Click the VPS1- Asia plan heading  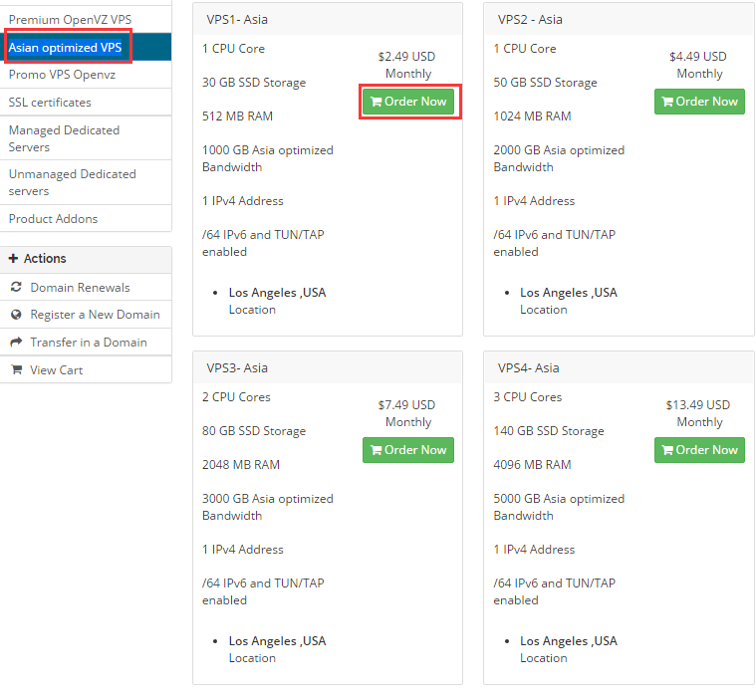coord(237,20)
